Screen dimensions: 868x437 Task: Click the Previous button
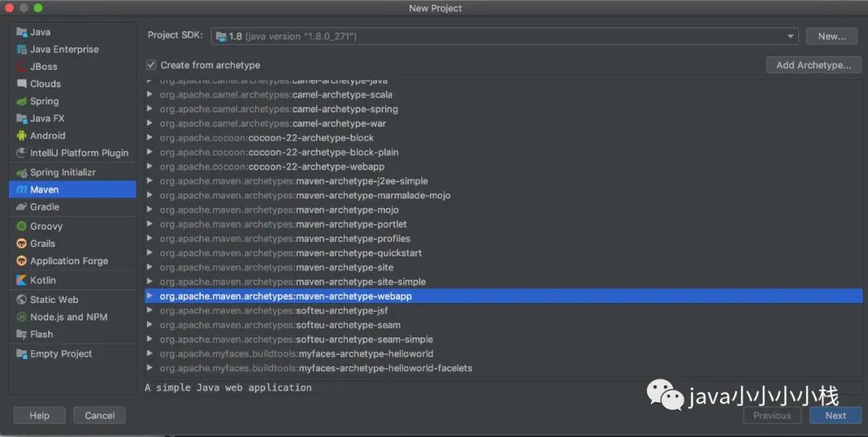coord(772,415)
